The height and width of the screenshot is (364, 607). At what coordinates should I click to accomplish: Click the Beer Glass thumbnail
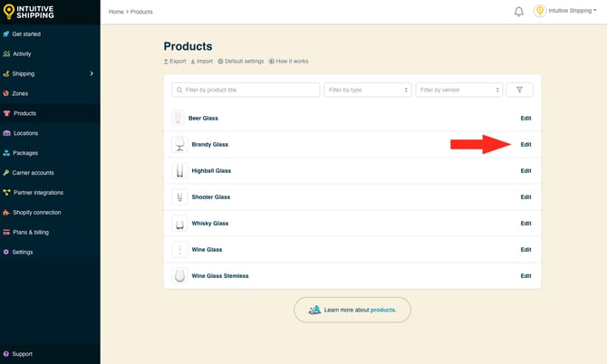[178, 118]
